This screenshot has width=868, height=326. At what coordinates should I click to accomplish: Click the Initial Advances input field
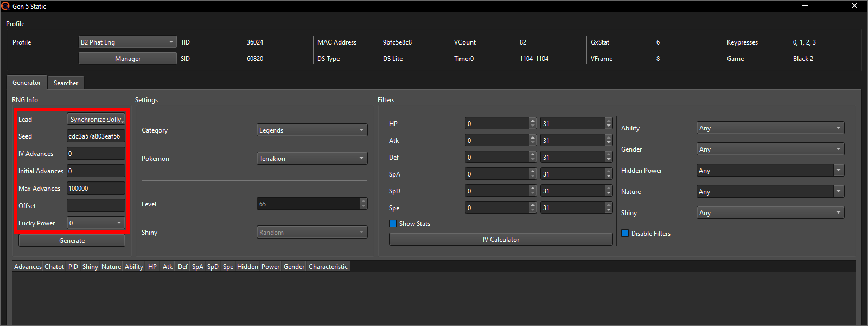96,171
